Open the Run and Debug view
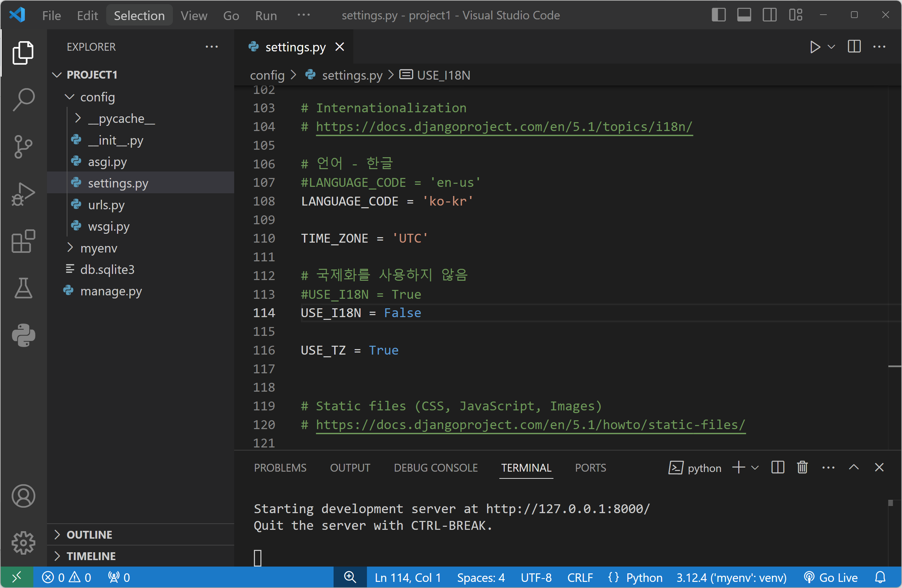Image resolution: width=902 pixels, height=588 pixels. [x=23, y=194]
